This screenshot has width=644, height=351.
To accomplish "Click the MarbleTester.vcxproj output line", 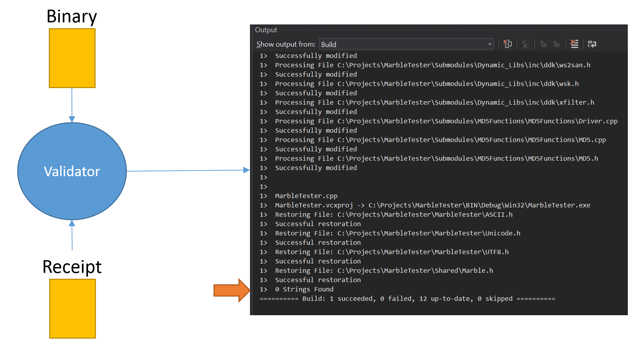I will click(433, 205).
